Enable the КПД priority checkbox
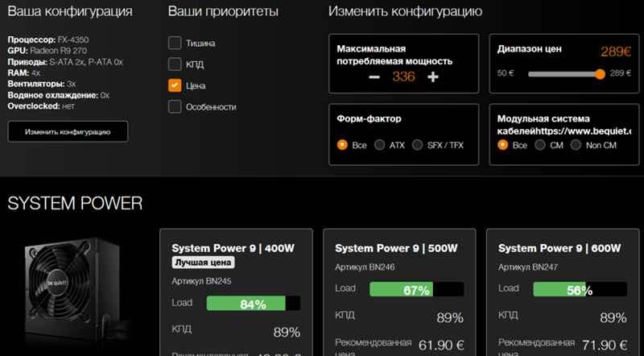This screenshot has height=356, width=644. pos(175,64)
